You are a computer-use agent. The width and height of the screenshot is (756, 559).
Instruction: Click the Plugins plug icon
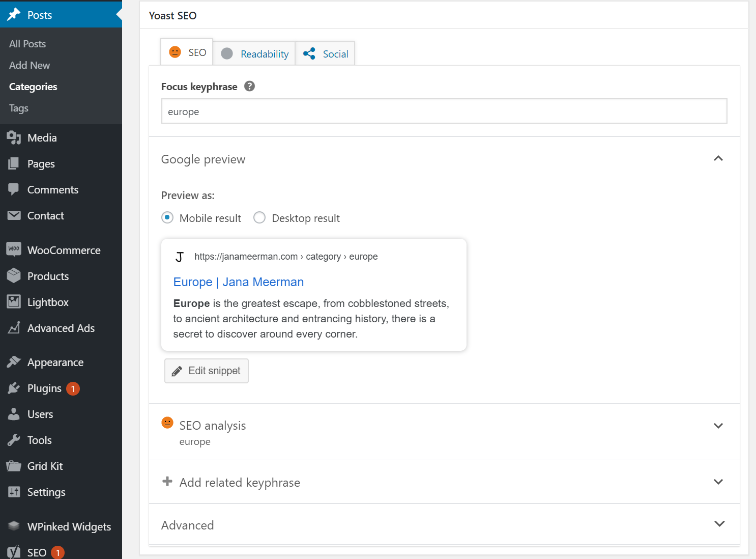[14, 388]
